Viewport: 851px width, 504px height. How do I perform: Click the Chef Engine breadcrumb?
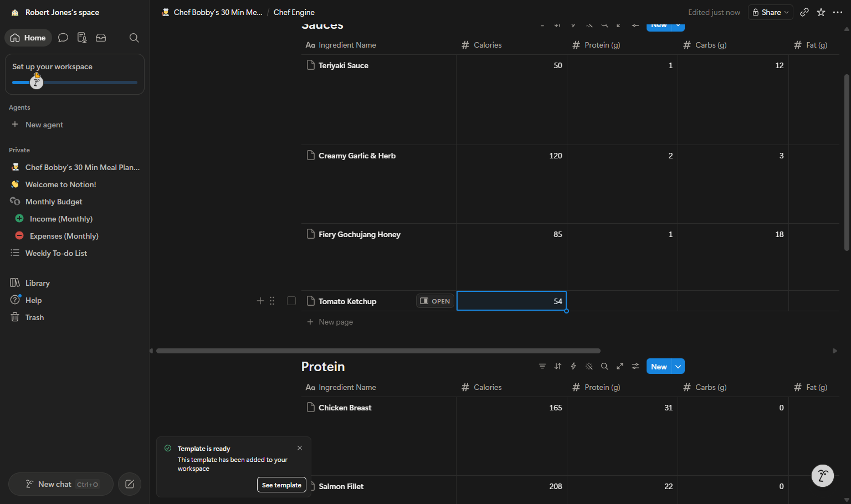pos(294,12)
